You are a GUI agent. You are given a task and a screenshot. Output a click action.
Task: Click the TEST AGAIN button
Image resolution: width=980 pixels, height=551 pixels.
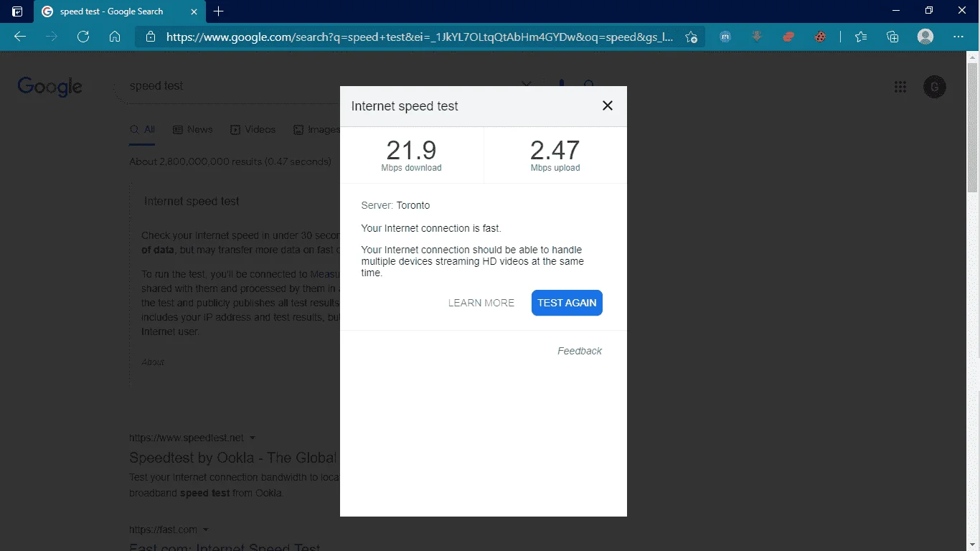click(x=567, y=303)
